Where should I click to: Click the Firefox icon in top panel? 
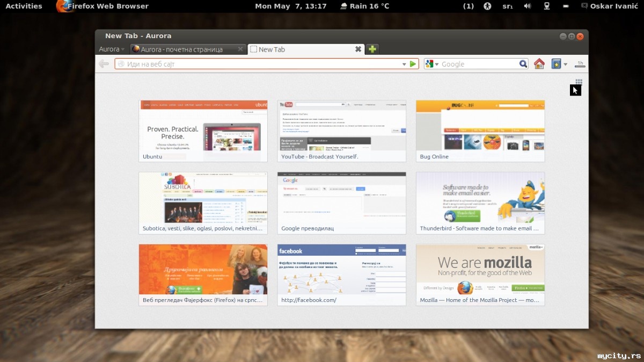65,6
